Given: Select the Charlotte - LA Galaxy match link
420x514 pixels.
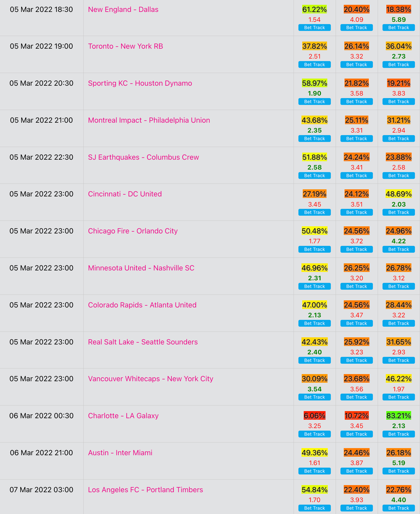Looking at the screenshot, I should coord(123,416).
